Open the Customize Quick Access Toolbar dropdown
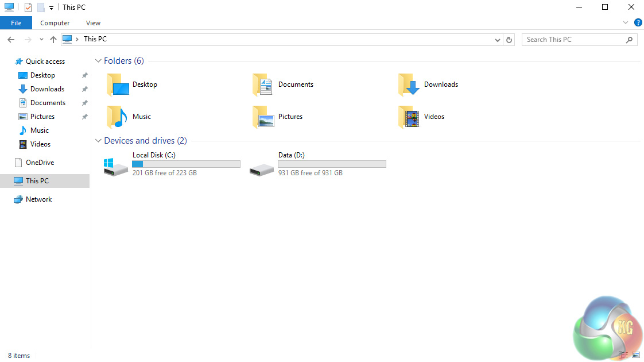The image size is (644, 362). coord(51,8)
